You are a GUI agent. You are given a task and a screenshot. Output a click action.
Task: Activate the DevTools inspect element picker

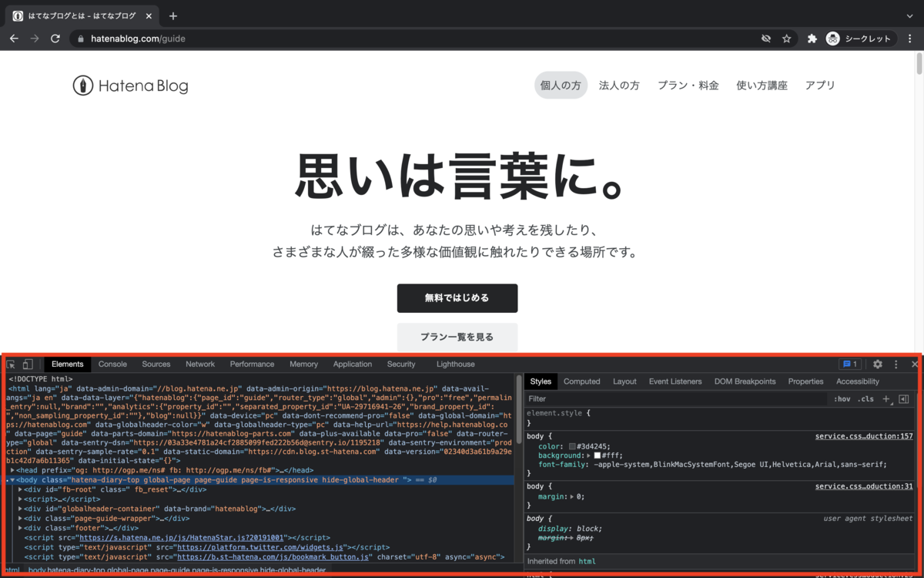[12, 365]
